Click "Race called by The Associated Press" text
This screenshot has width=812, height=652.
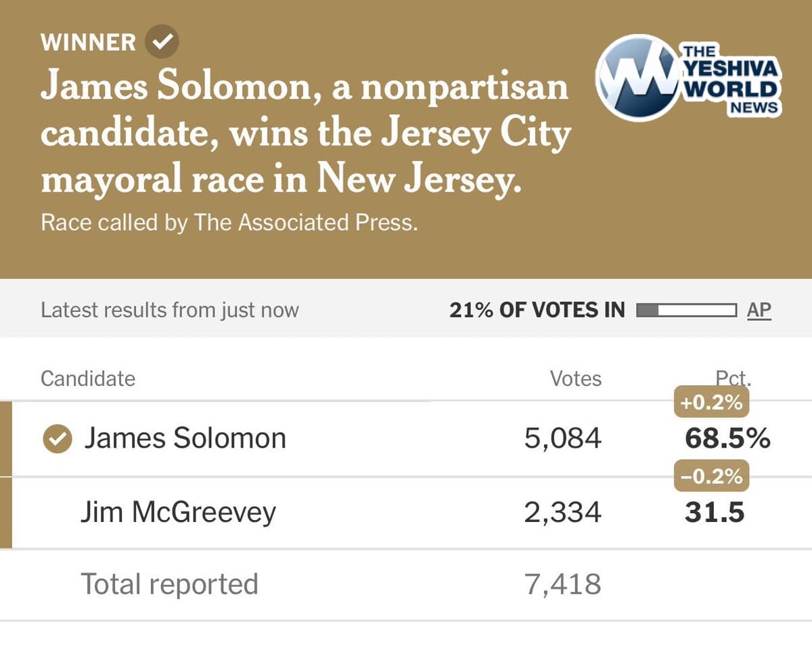click(x=229, y=223)
